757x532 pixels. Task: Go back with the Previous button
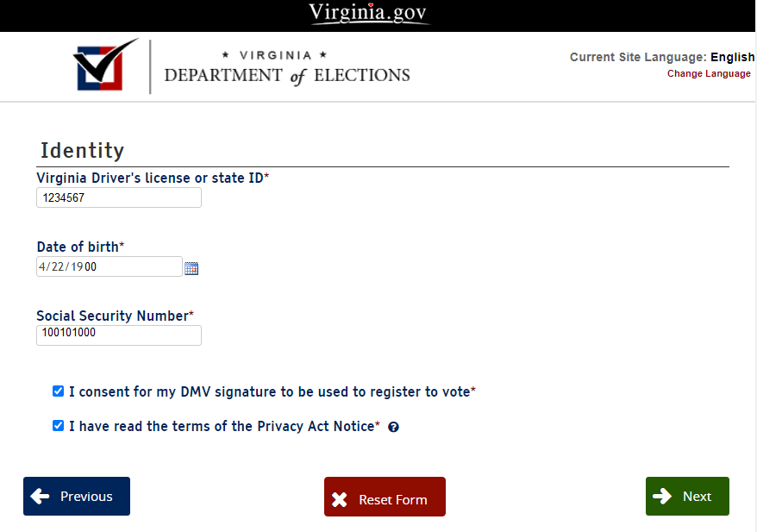(77, 497)
